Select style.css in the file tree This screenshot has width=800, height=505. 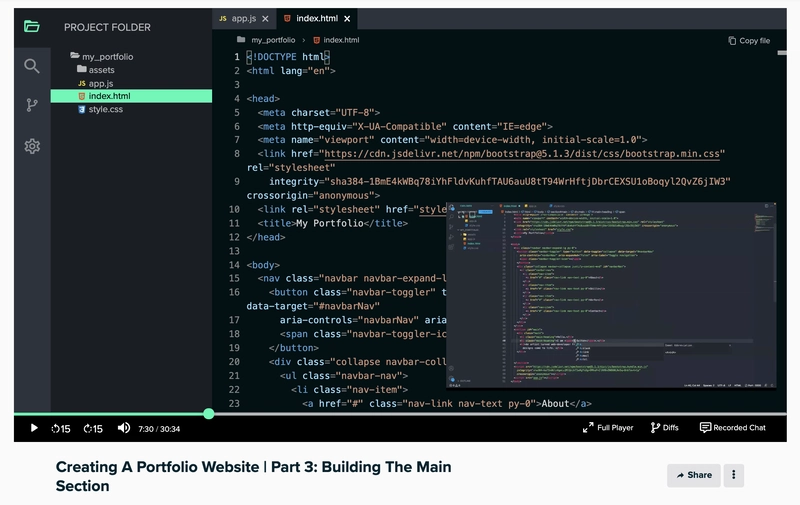(100, 109)
